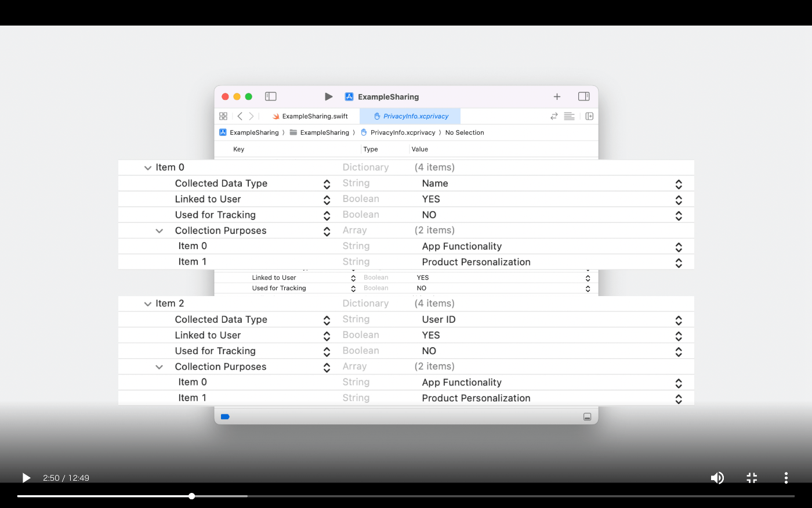Open key stepper for Collection Purposes, Item 2
This screenshot has height=508, width=812.
coord(327,368)
